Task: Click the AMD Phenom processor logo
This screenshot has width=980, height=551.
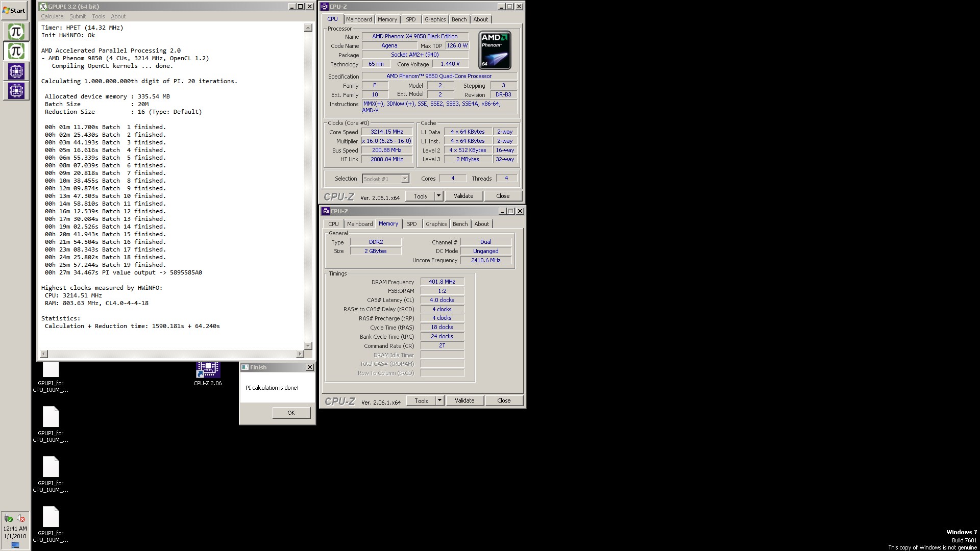Action: pos(495,50)
